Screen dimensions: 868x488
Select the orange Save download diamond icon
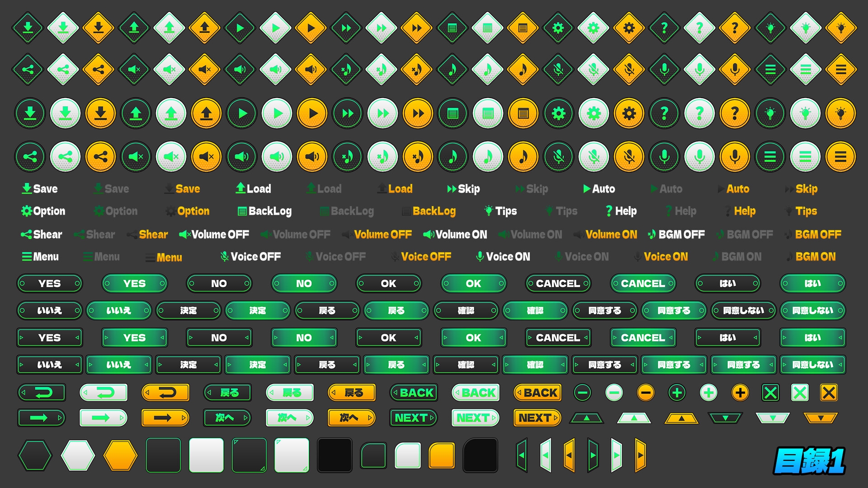[99, 28]
